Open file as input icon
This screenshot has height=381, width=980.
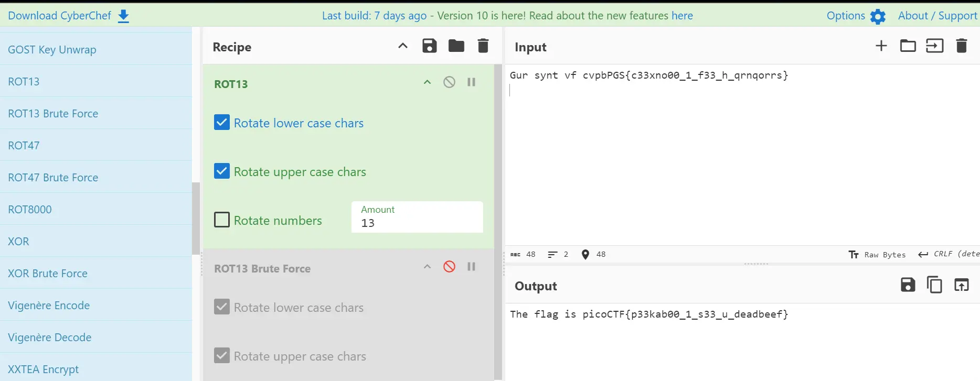[935, 46]
